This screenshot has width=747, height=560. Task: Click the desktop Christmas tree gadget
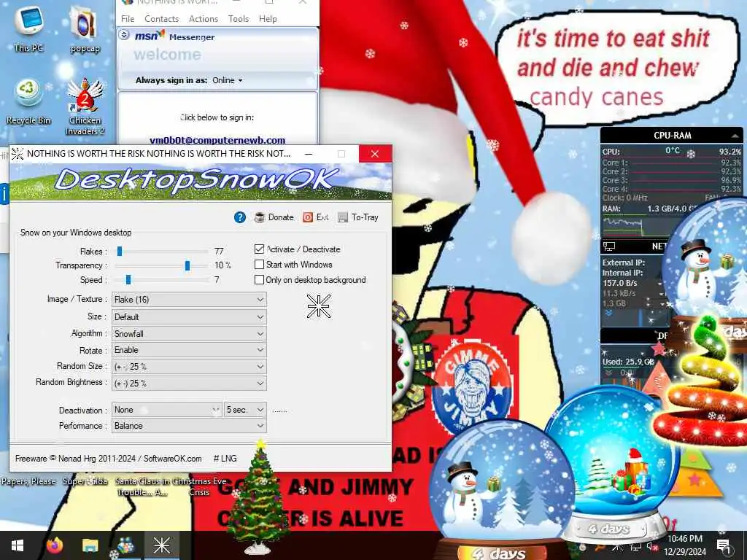pos(258,497)
